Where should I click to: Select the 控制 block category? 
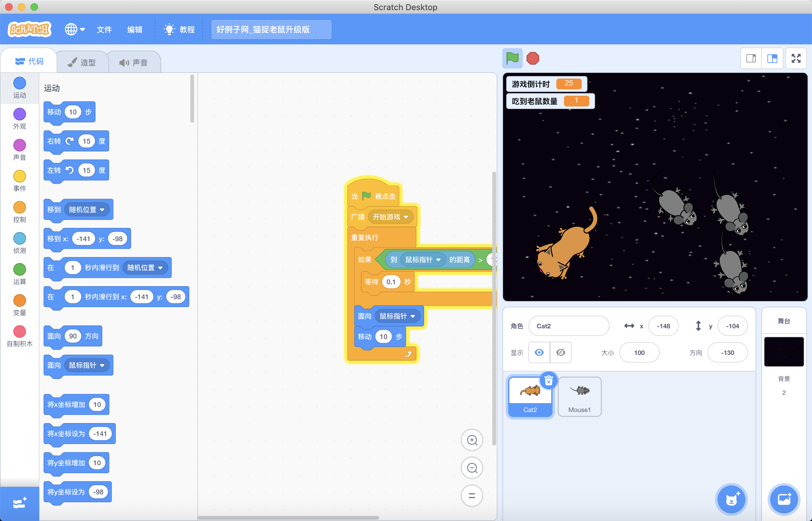(20, 212)
